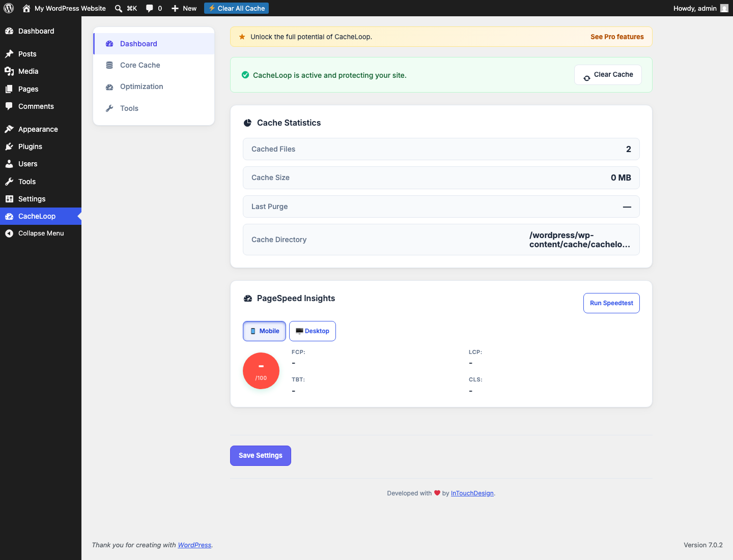Screen dimensions: 733x560
Task: Open the CacheLoop Tools tab
Action: coord(154,108)
